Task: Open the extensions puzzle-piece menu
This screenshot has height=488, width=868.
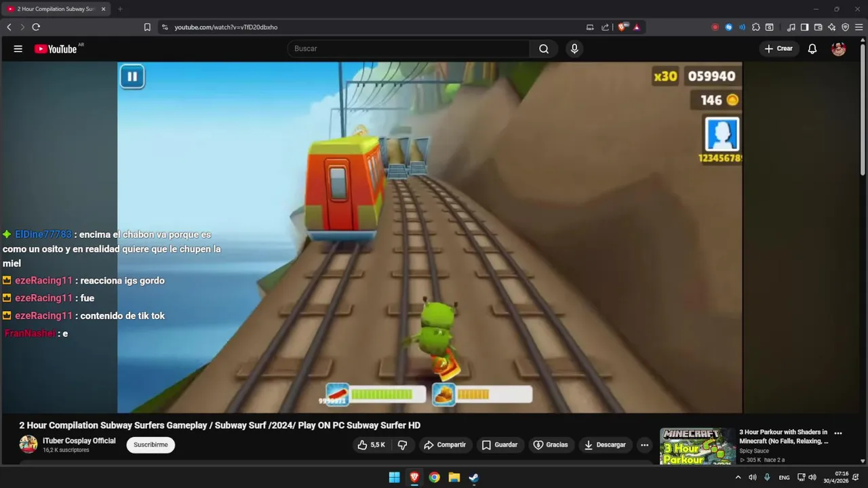Action: pos(756,27)
